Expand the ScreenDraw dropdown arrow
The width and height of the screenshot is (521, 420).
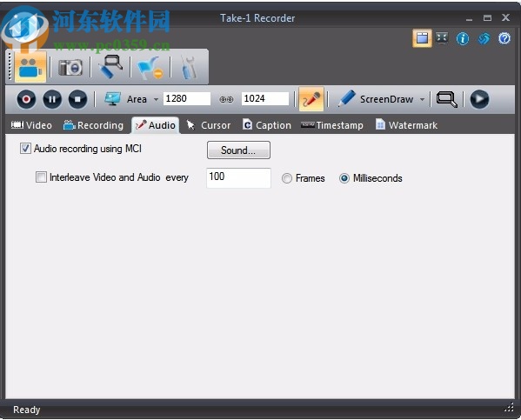tap(423, 99)
